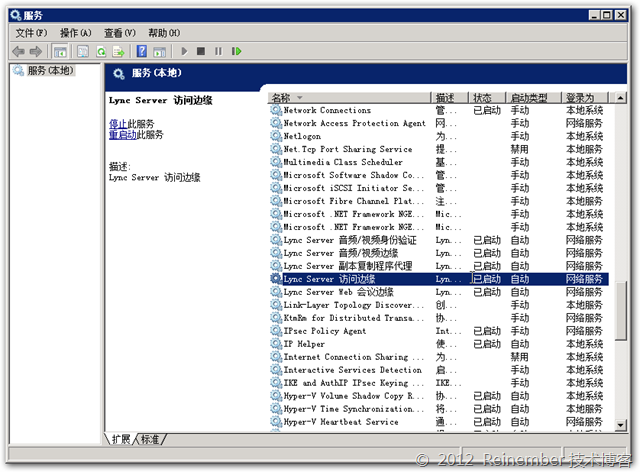
Task: Click the Pause Service icon
Action: coord(218,51)
